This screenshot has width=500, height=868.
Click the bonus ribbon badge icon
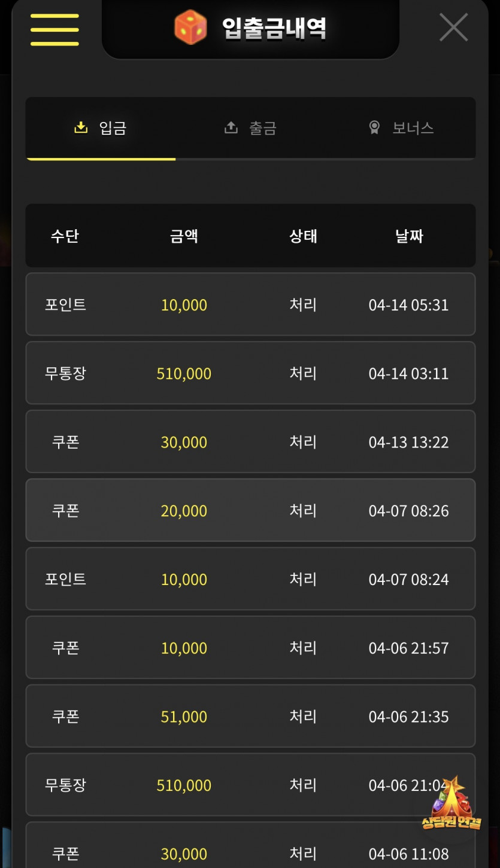[x=374, y=127]
